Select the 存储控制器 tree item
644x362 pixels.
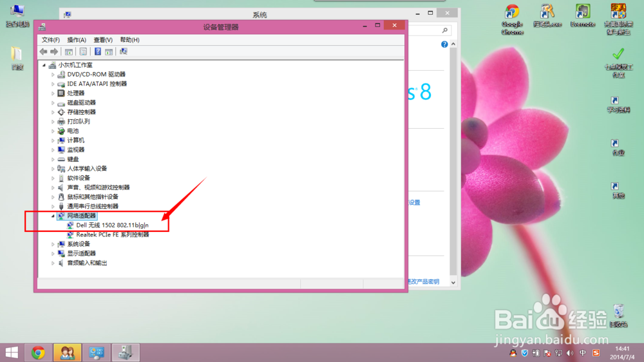81,112
